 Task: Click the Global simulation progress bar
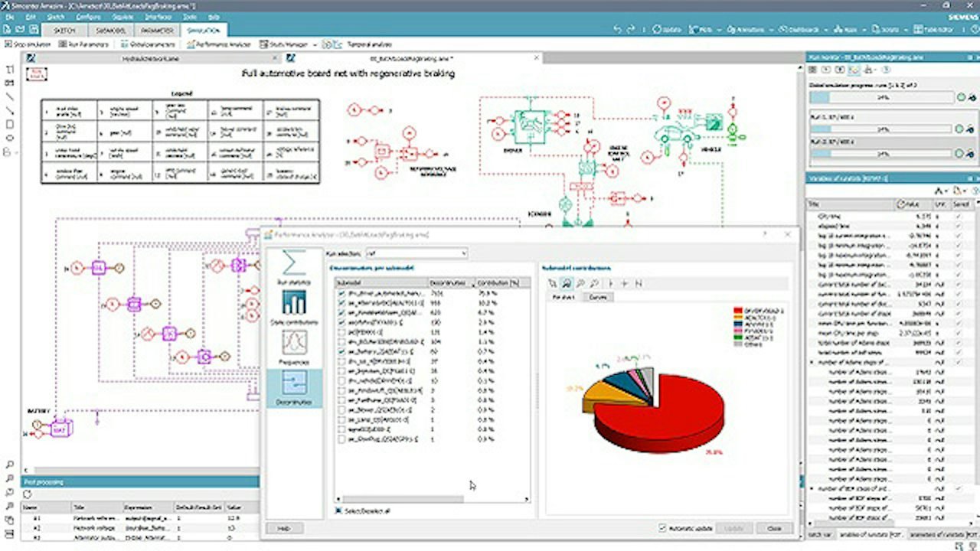point(881,98)
